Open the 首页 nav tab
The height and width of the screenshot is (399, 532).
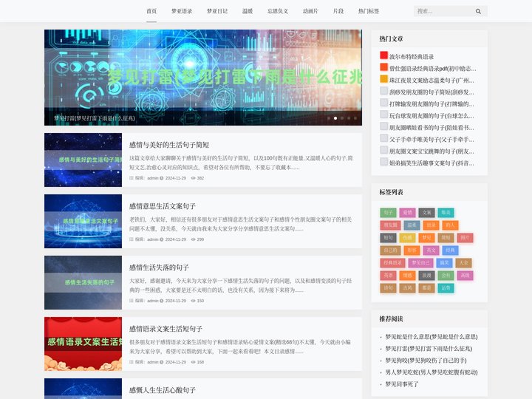pyautogui.click(x=151, y=11)
